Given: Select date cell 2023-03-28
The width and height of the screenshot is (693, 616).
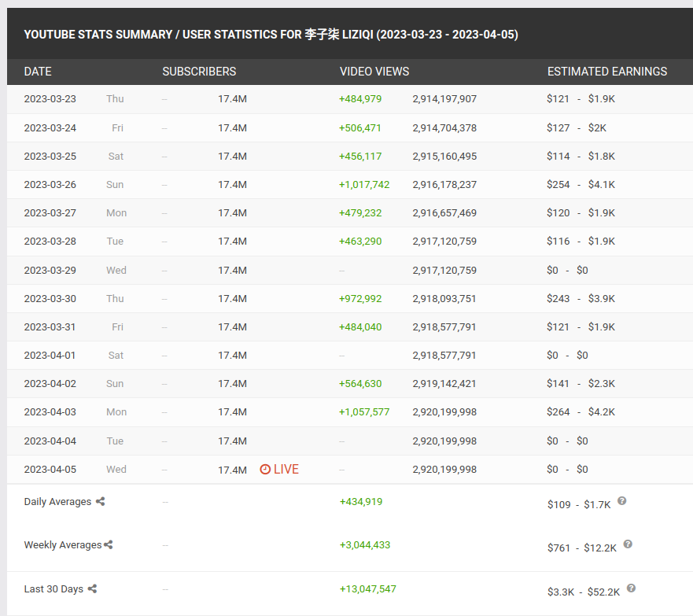Looking at the screenshot, I should (50, 242).
